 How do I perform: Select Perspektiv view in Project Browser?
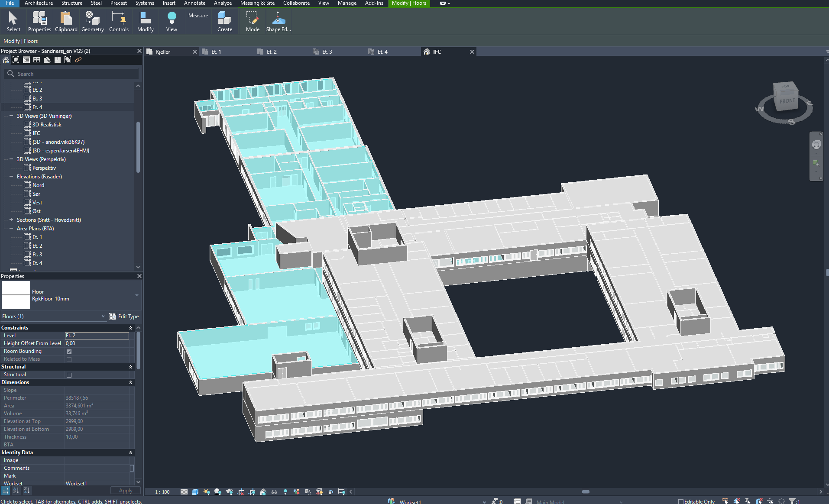click(x=44, y=168)
